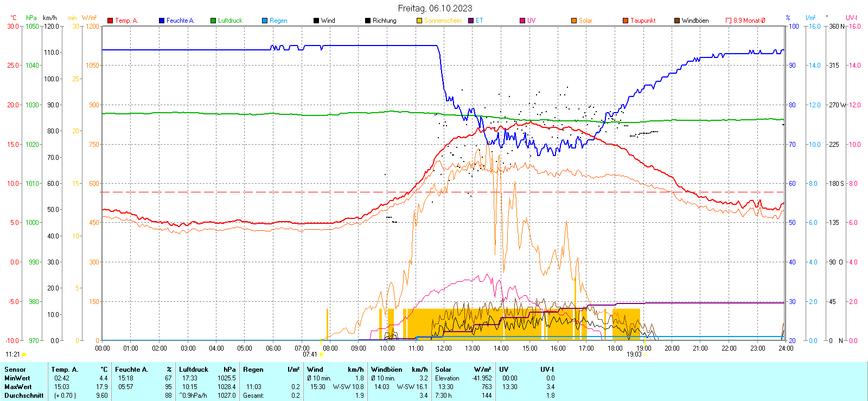Click the magenta UV legend square
Viewport: 868px width, 401px height.
[x=522, y=21]
